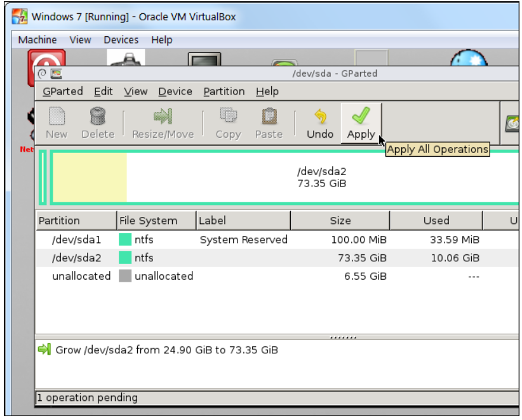Open VirtualBox Help menu

pyautogui.click(x=162, y=40)
